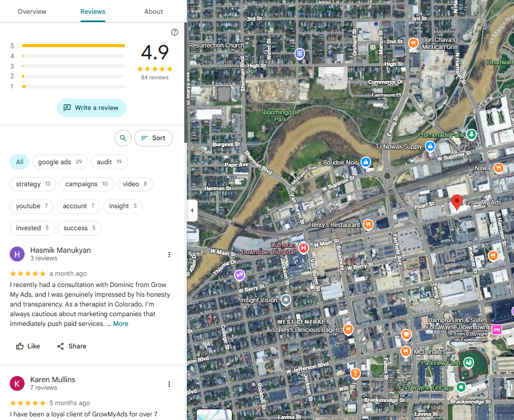Select Lutheran Downtown Hospital H pin
The width and height of the screenshot is (514, 420).
pyautogui.click(x=304, y=248)
